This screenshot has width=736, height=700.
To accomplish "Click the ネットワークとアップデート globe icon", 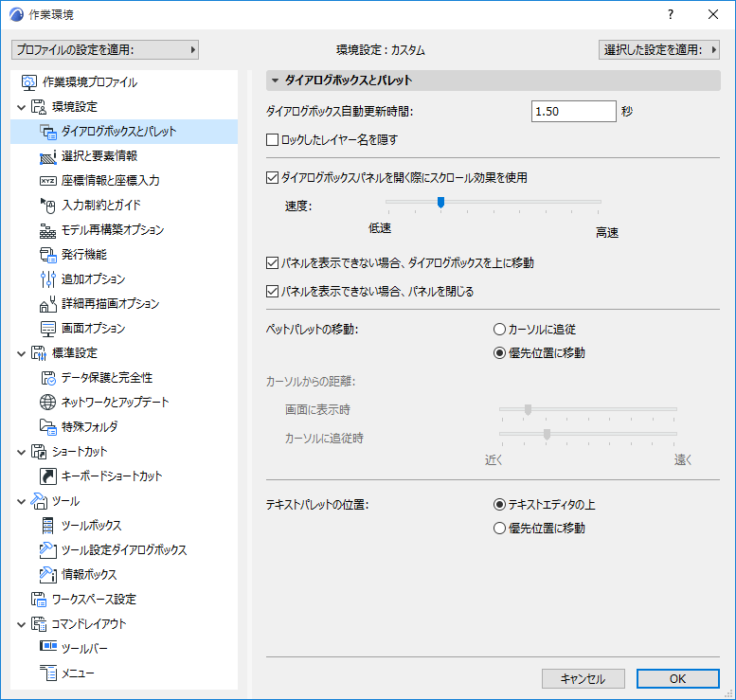I will (x=48, y=403).
